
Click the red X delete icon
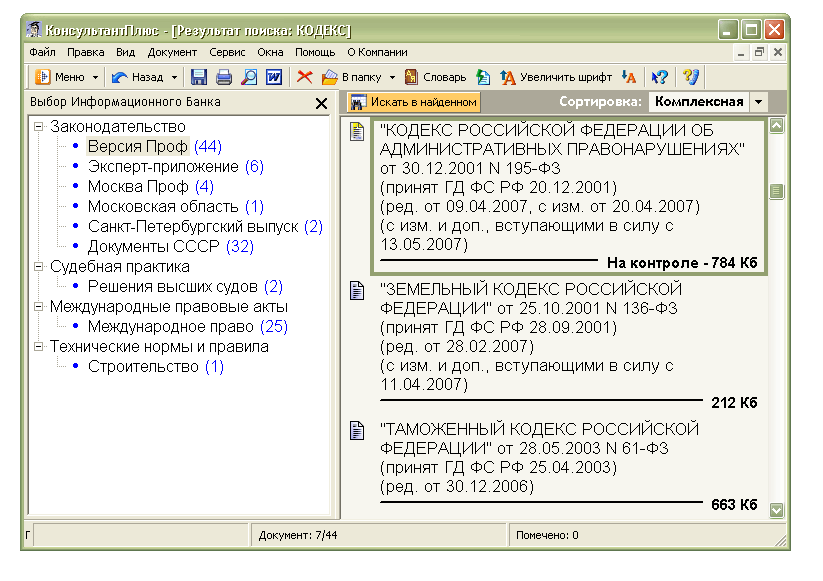tap(304, 77)
